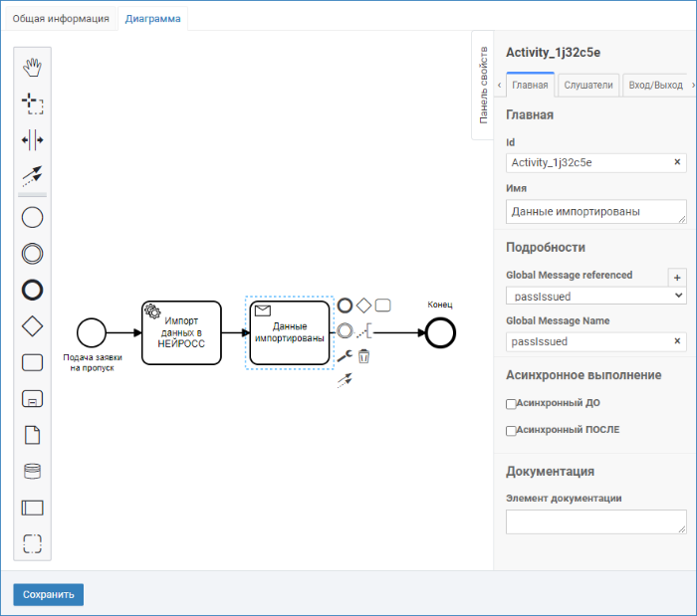The width and height of the screenshot is (697, 616).
Task: Enable the Асинхронный ДО checkbox
Action: (x=511, y=404)
